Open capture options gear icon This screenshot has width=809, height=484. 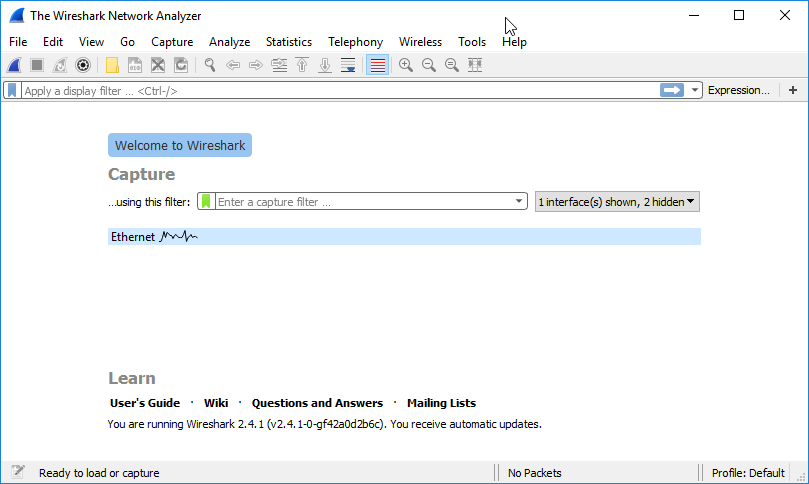point(83,65)
